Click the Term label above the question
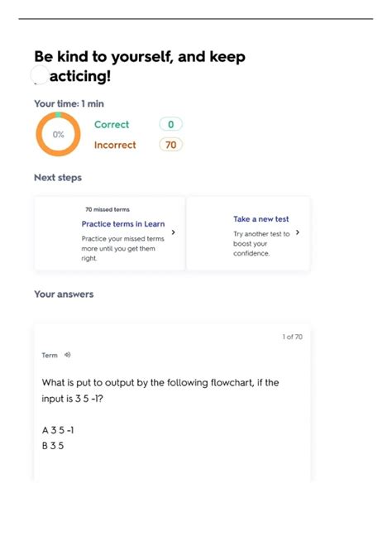 click(x=50, y=356)
